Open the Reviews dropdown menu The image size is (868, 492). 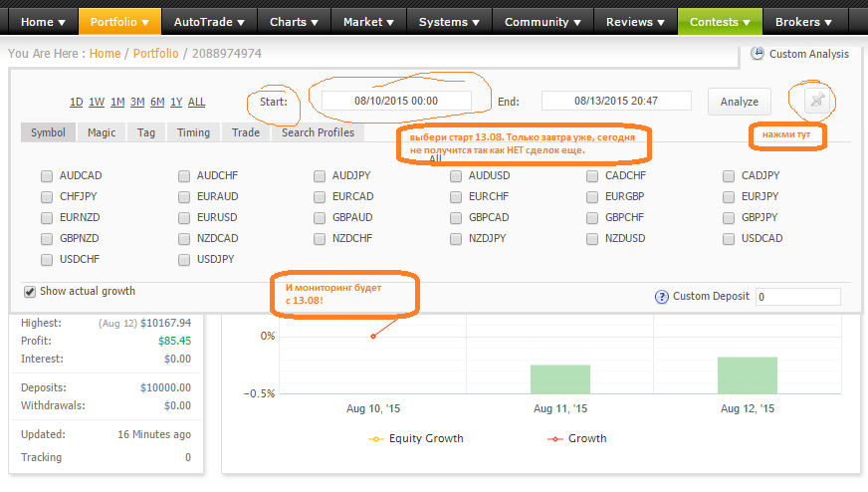coord(635,22)
